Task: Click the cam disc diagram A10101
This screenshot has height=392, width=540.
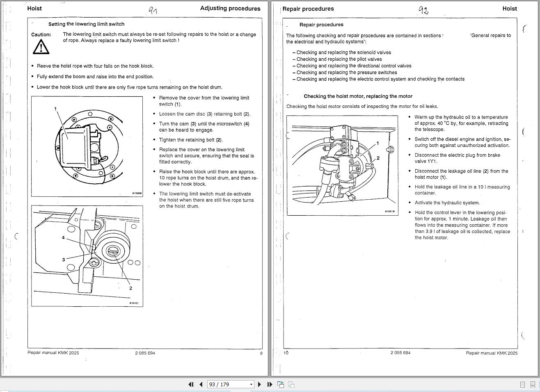Action: click(x=87, y=256)
